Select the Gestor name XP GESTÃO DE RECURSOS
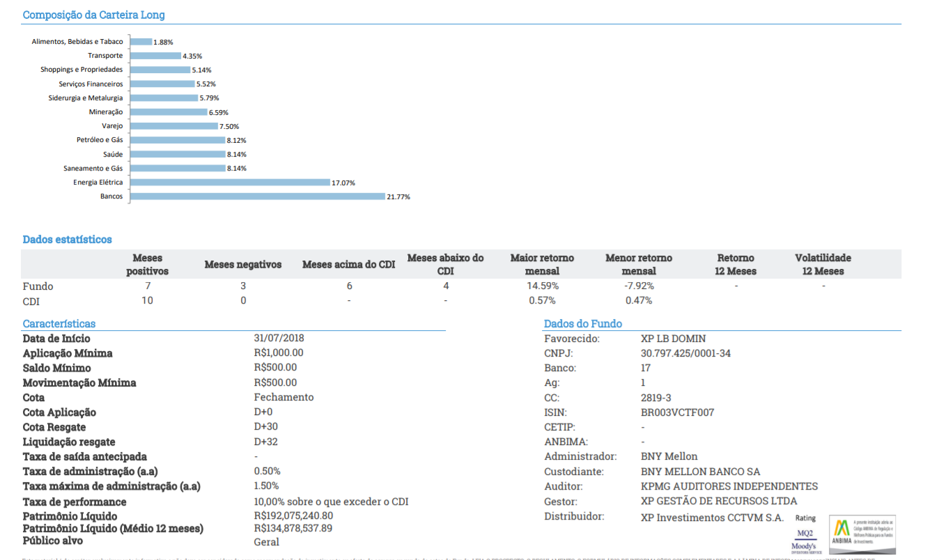Viewport: 939px width, 560px height. 718,501
